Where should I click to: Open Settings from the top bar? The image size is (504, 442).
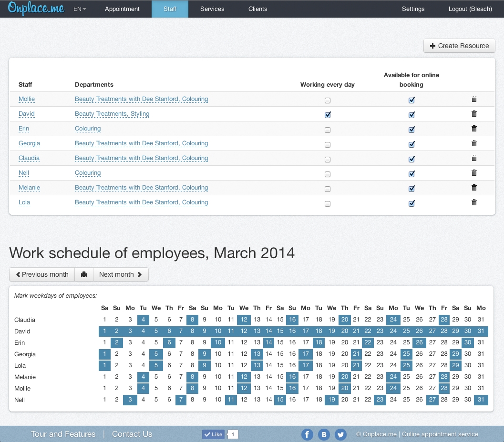coord(413,9)
